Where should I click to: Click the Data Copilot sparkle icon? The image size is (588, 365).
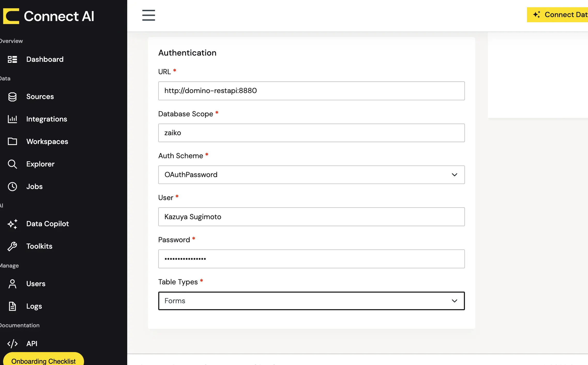click(x=12, y=224)
